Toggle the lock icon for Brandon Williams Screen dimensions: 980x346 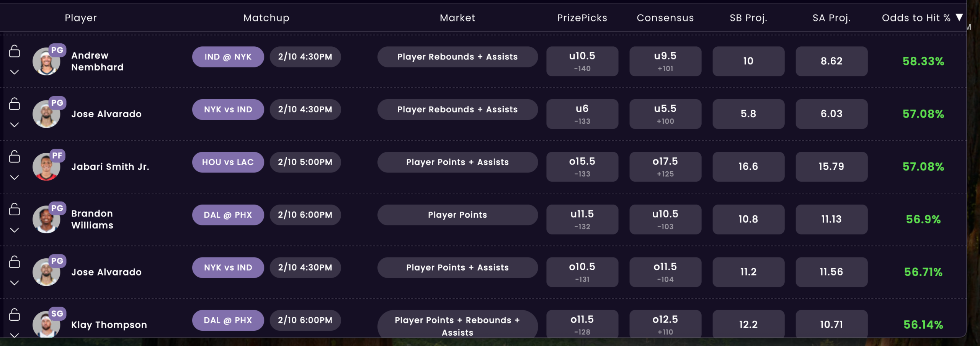click(x=15, y=209)
